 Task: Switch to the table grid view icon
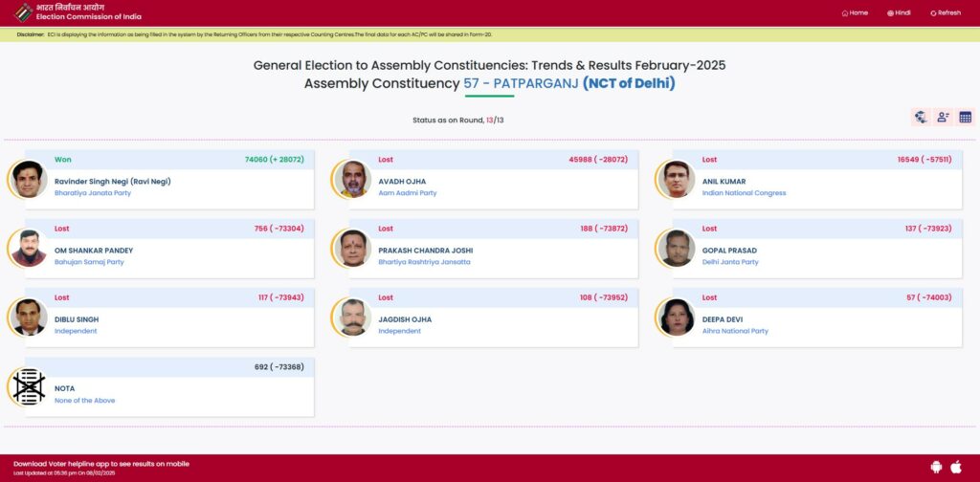[965, 117]
